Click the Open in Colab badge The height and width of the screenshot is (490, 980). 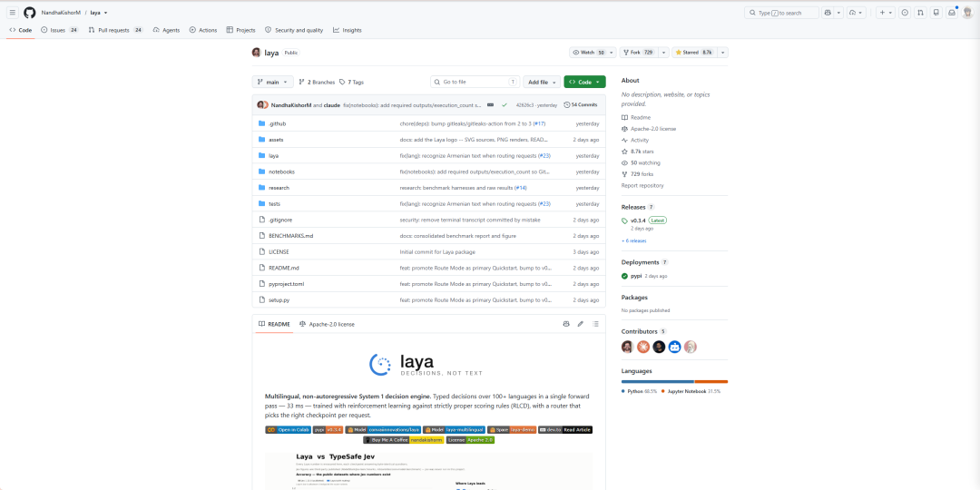(289, 430)
